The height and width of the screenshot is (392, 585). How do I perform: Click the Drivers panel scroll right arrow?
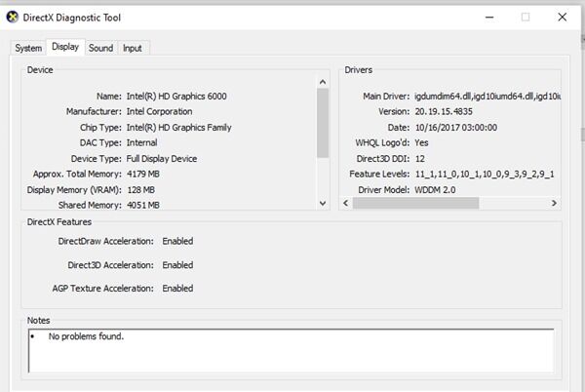[x=554, y=203]
